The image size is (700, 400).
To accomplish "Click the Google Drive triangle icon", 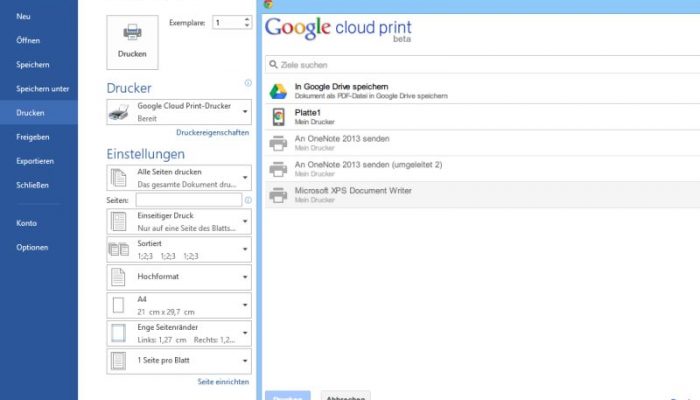I will [x=278, y=92].
